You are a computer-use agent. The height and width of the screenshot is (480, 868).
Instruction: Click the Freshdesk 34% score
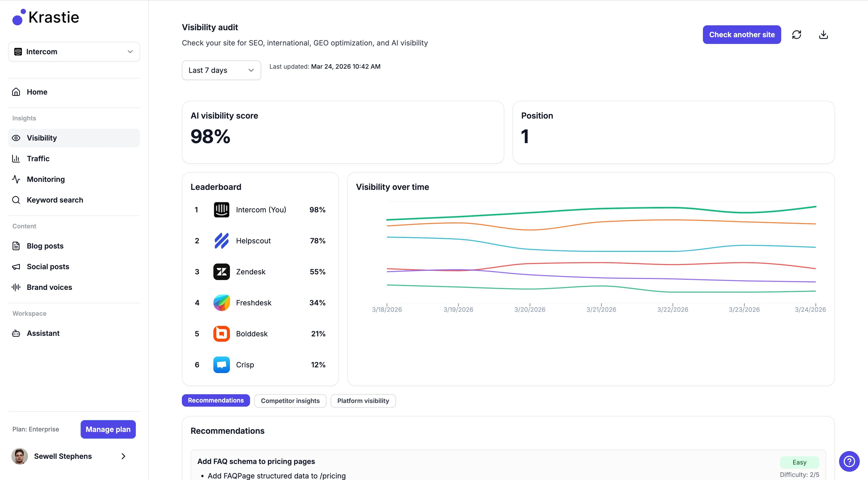tap(317, 303)
